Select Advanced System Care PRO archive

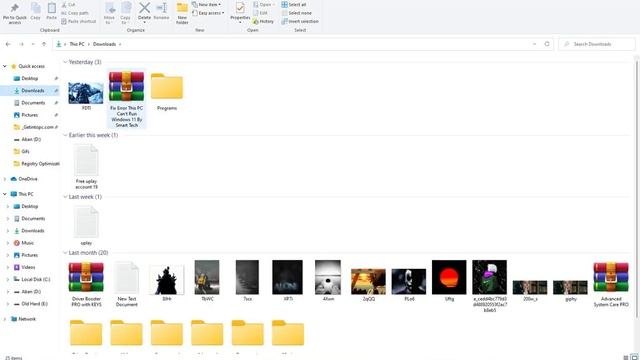point(611,284)
